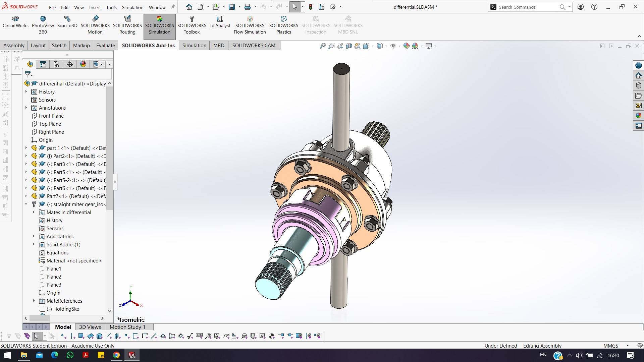This screenshot has height=362, width=644.
Task: Open Appearances, Scenes and Decals pane
Action: coord(639,116)
